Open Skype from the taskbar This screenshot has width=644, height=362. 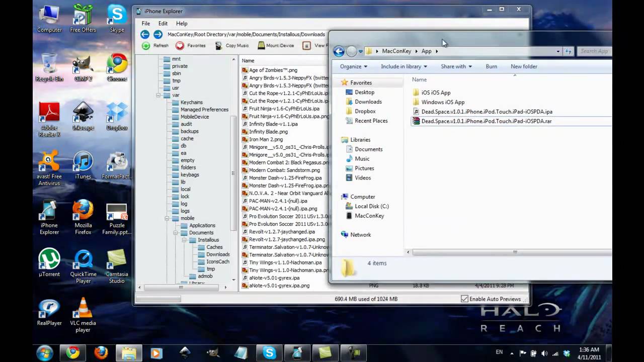(x=269, y=353)
